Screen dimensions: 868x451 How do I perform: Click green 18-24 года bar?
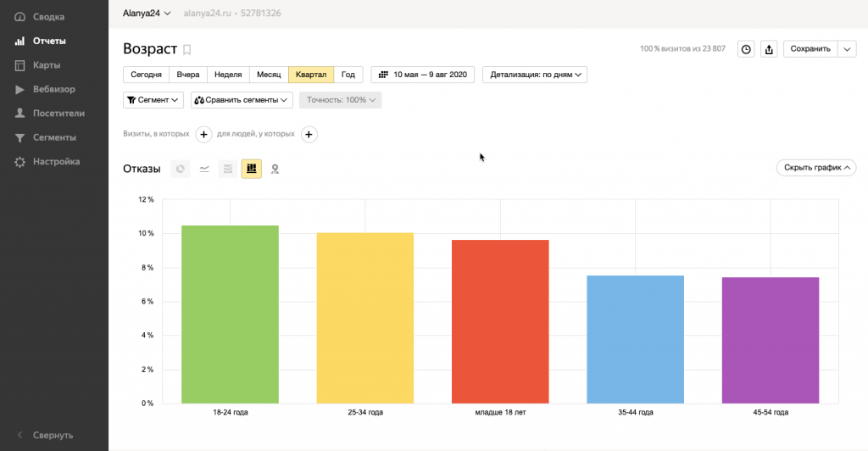231,315
